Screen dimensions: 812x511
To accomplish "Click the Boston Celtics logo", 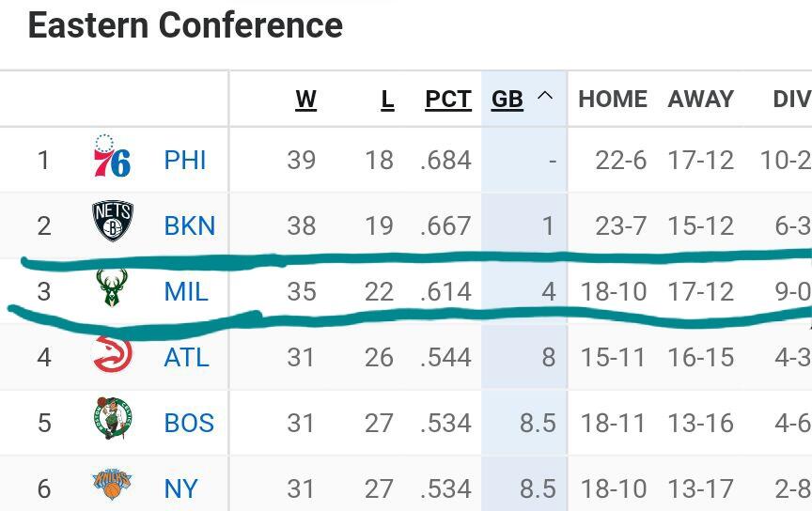I will (x=112, y=419).
